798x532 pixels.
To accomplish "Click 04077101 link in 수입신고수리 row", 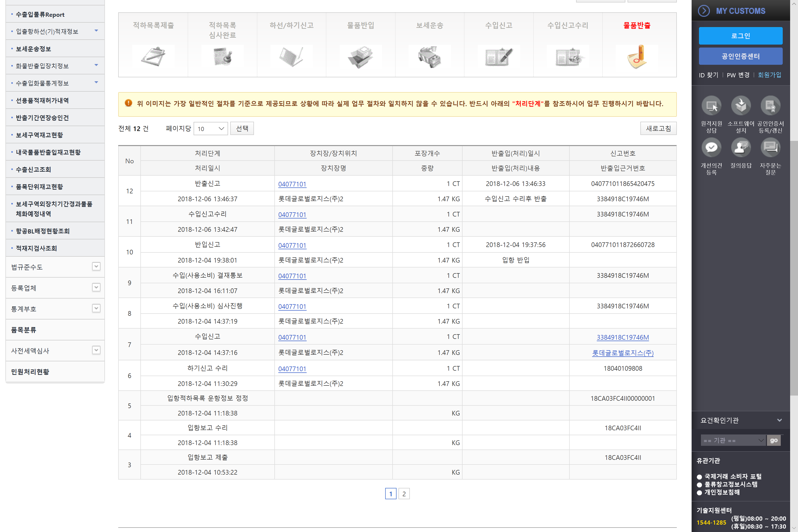I will click(292, 215).
